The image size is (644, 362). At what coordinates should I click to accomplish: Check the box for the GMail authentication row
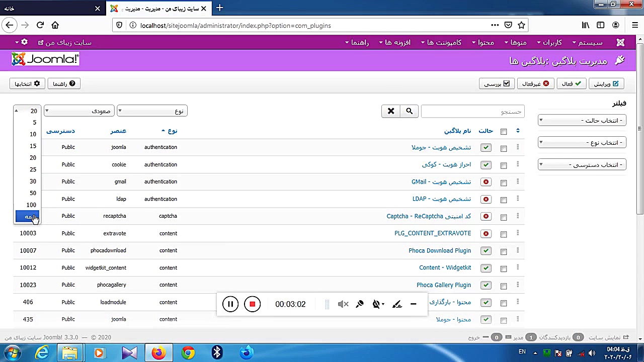(x=504, y=183)
